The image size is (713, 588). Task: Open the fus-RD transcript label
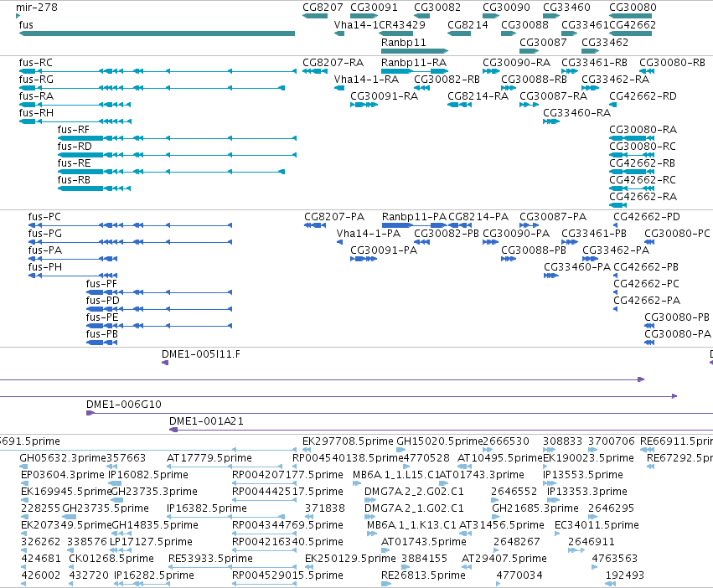(x=75, y=146)
